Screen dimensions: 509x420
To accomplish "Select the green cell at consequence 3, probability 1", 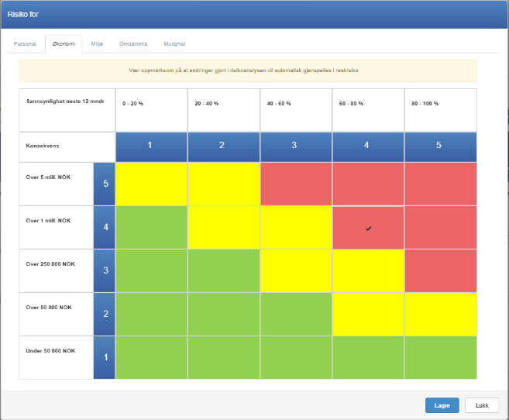I will tap(151, 270).
